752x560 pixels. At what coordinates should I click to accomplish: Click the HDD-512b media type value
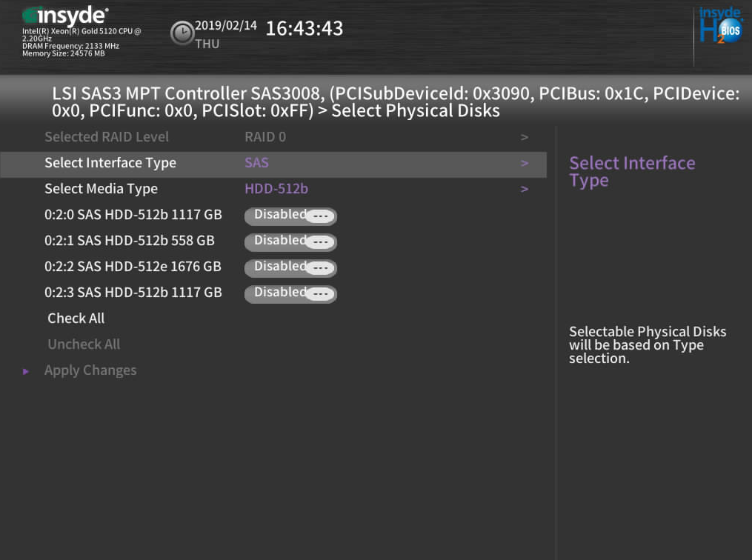click(276, 190)
